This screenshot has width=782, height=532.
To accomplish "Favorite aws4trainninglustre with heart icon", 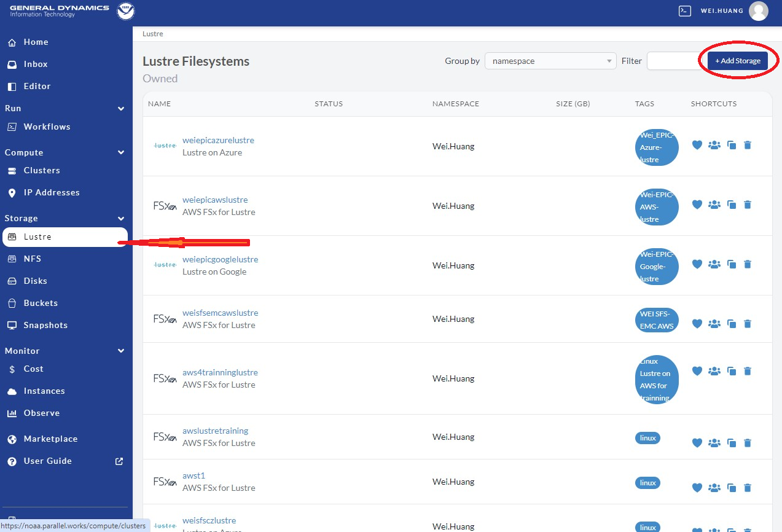I will [697, 371].
